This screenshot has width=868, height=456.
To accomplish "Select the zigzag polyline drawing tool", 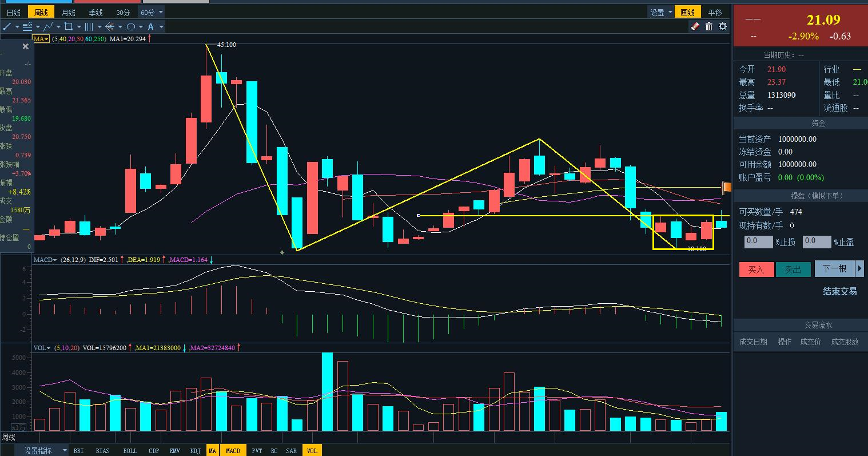I will [48, 26].
